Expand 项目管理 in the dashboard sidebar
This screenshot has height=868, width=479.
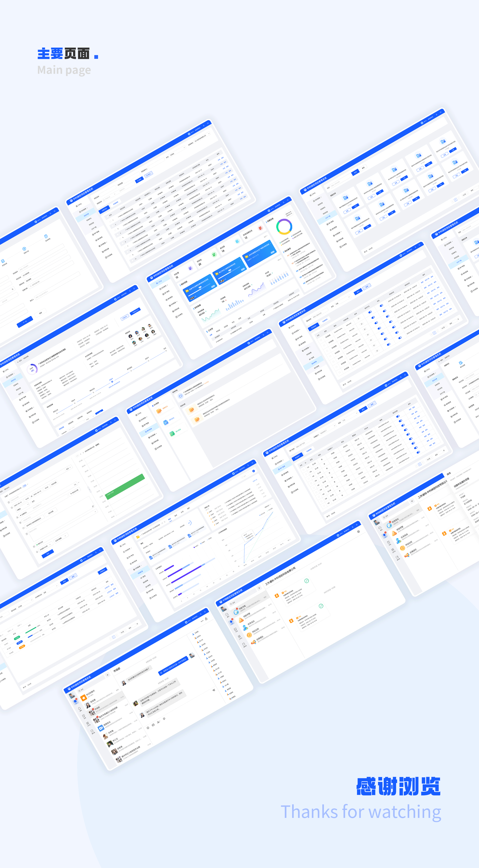(x=164, y=287)
